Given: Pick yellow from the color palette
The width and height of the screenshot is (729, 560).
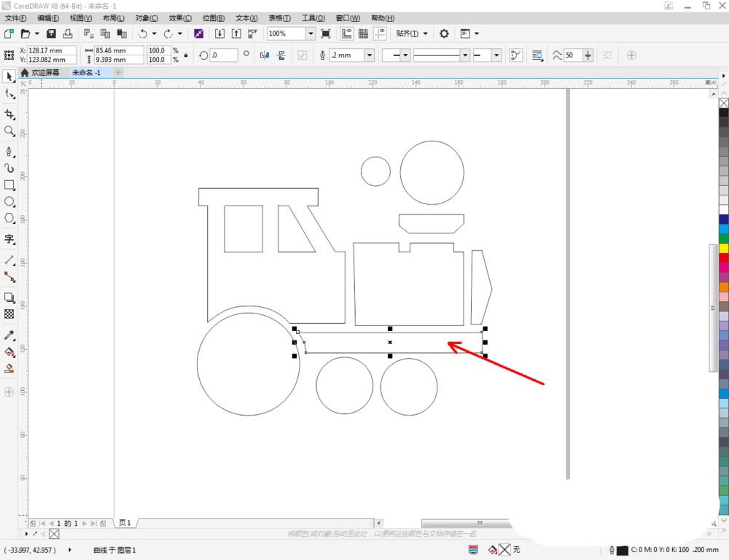Looking at the screenshot, I should pyautogui.click(x=724, y=248).
